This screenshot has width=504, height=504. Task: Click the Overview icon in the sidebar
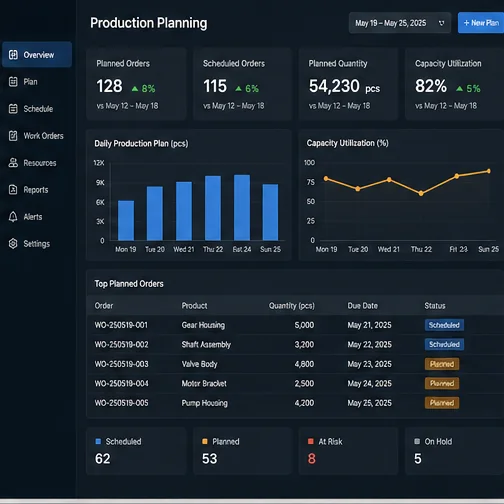click(x=13, y=55)
